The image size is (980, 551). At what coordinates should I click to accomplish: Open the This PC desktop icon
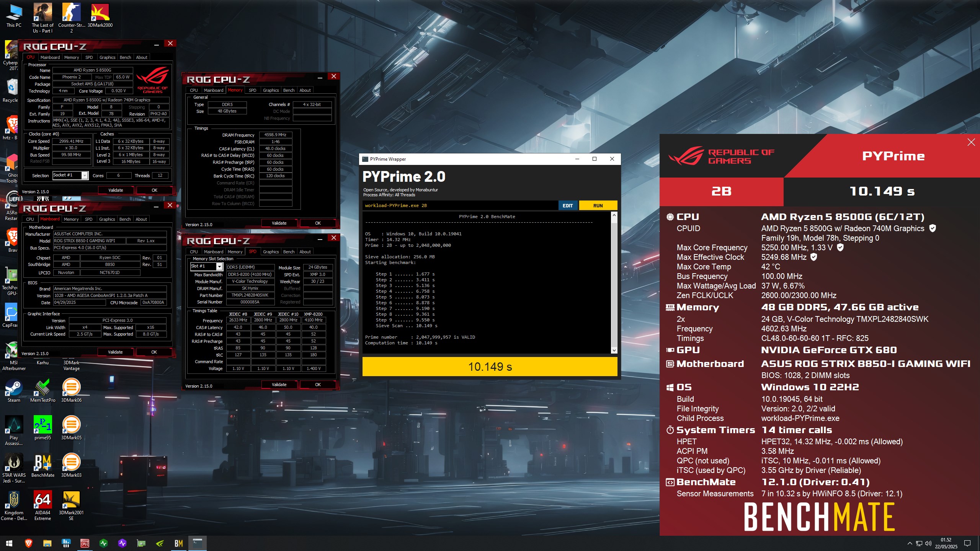tap(14, 16)
